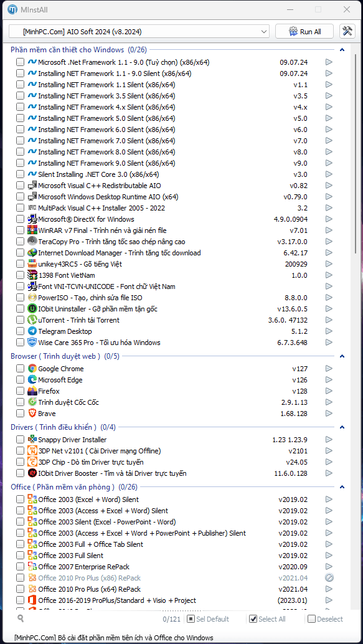The image size is (363, 644).
Task: Run the Google Chrome installer play arrow
Action: tap(329, 369)
